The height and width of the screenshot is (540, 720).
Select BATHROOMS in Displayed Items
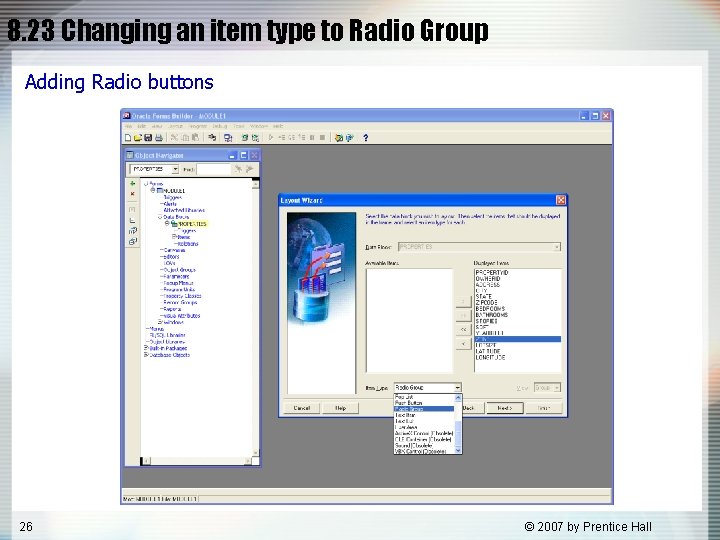point(491,315)
